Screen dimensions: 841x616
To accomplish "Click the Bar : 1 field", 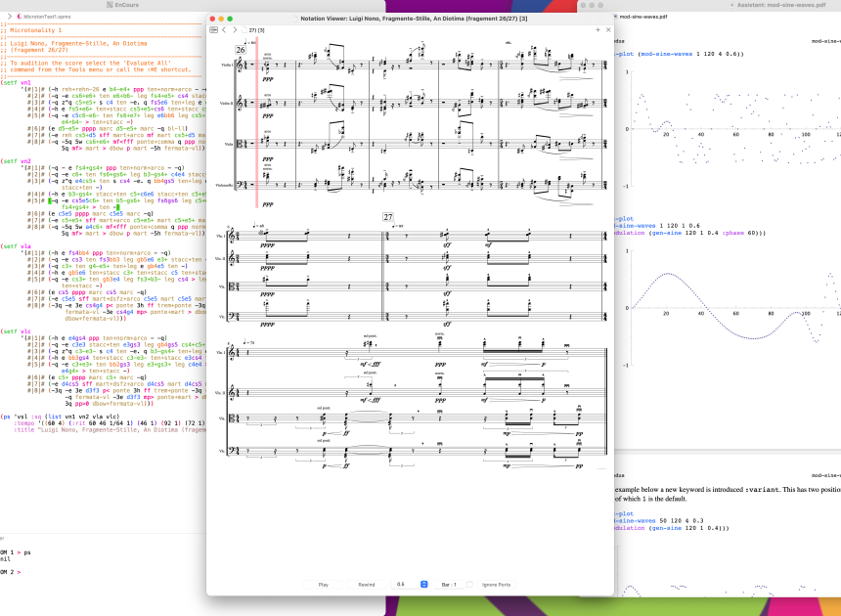I will (x=449, y=584).
